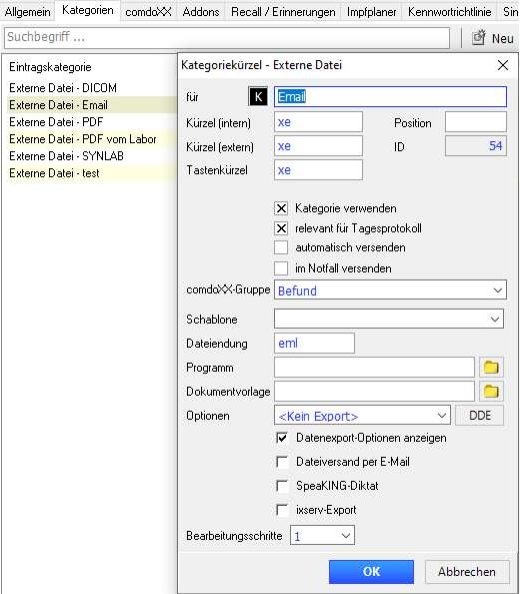Viewport: 520px width, 594px height.
Task: Enable automatisch versenden checkbox
Action: (281, 248)
